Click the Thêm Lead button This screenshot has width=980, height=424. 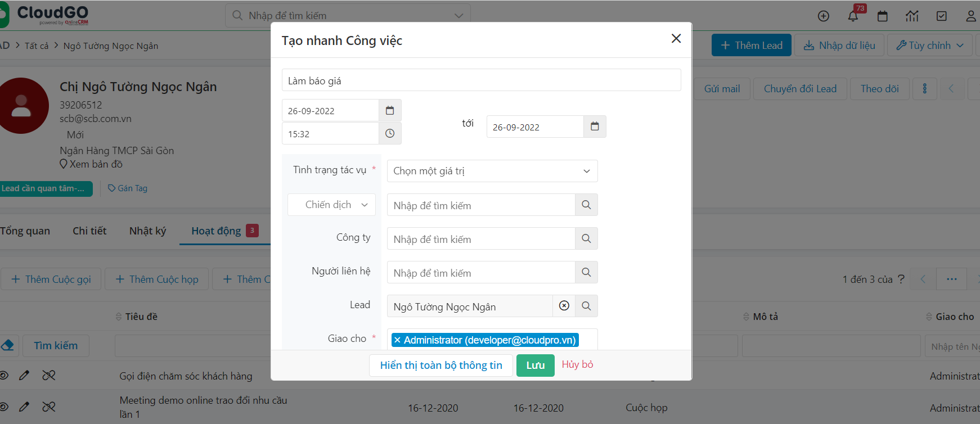coord(752,45)
